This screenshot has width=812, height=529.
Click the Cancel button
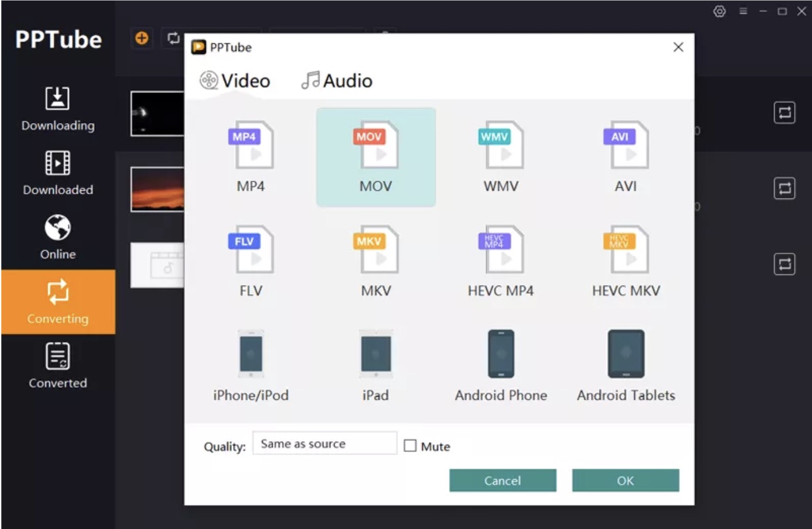pos(503,480)
